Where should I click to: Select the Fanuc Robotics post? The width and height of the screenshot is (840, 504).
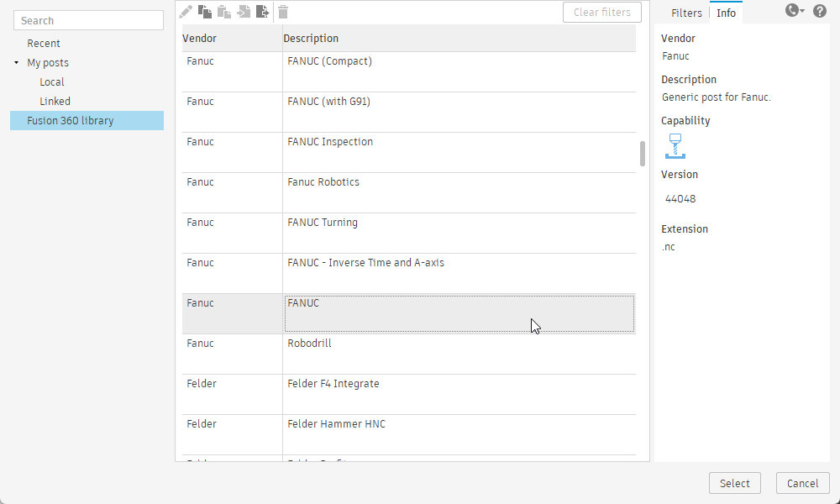click(x=459, y=193)
